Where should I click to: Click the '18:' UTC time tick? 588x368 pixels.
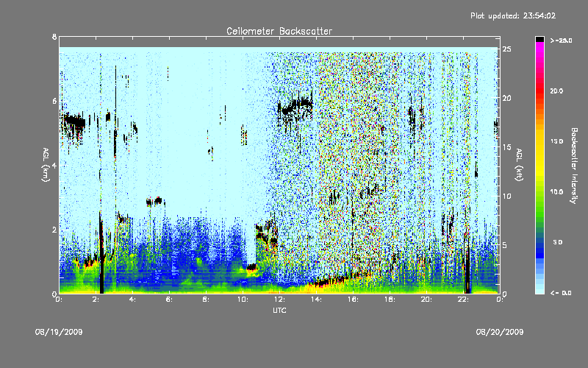[390, 300]
